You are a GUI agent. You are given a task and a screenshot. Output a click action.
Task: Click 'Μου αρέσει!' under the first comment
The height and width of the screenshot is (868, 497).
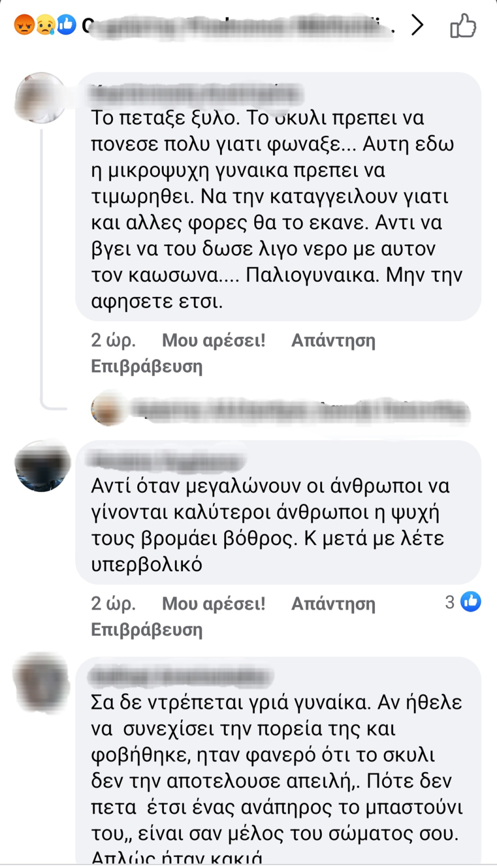(x=213, y=340)
